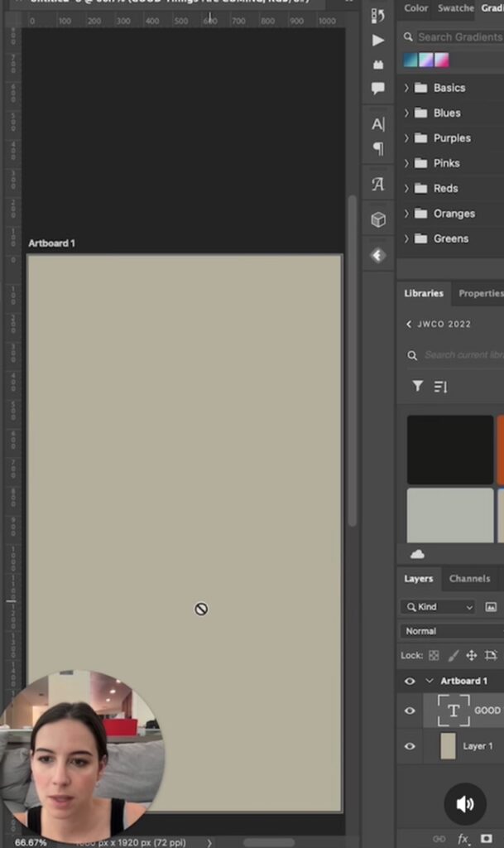Select the Layer 1 layer name
504x848 pixels.
478,746
